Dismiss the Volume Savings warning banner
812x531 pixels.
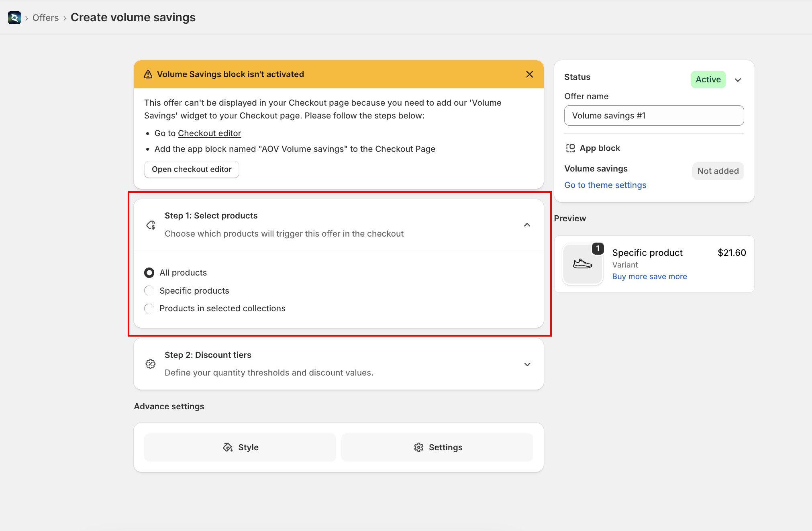click(x=529, y=74)
